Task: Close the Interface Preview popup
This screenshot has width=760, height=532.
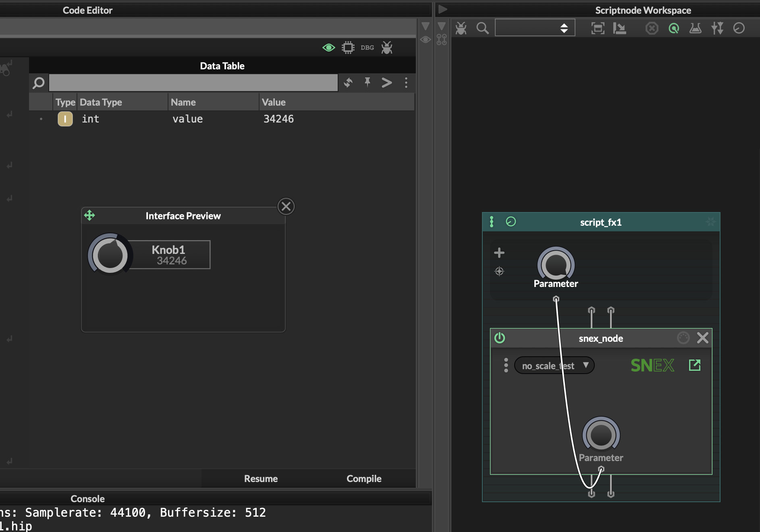Action: tap(286, 206)
